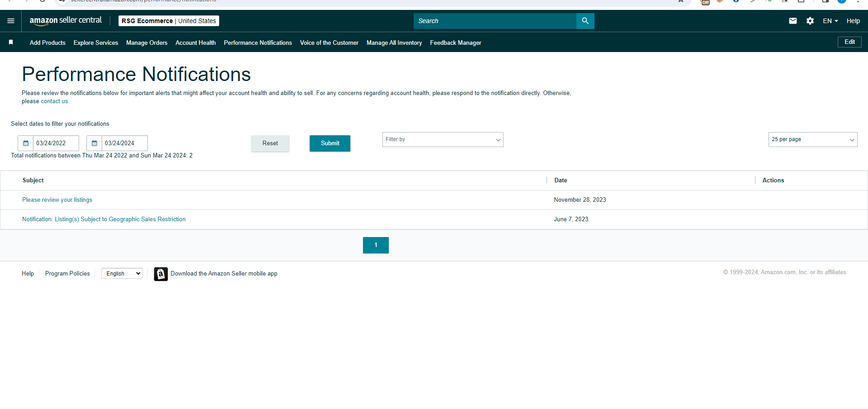The image size is (868, 409).
Task: Open the 'Please review your listings' notification
Action: pyautogui.click(x=57, y=200)
